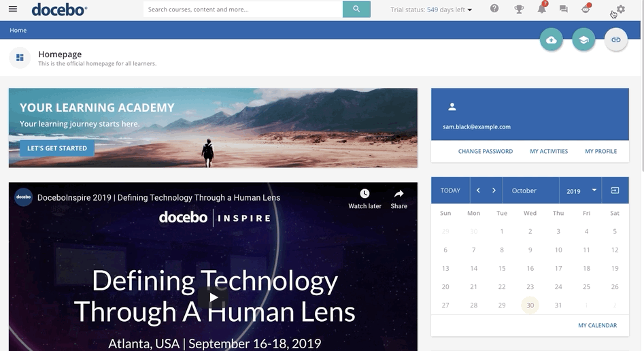The image size is (644, 351).
Task: Click the cloud upload round button
Action: (552, 40)
